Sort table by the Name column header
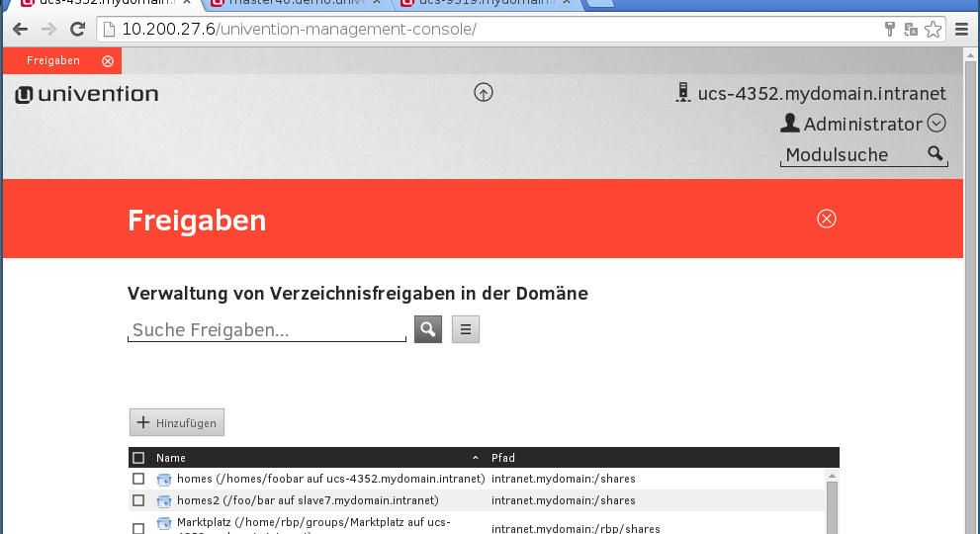The width and height of the screenshot is (980, 534). pos(171,458)
